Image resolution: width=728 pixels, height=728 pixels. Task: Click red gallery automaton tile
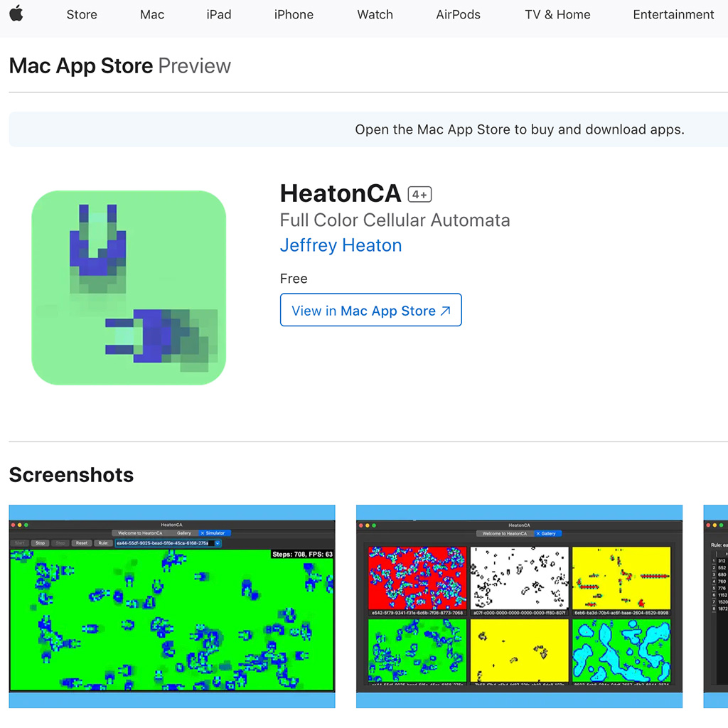coord(417,578)
